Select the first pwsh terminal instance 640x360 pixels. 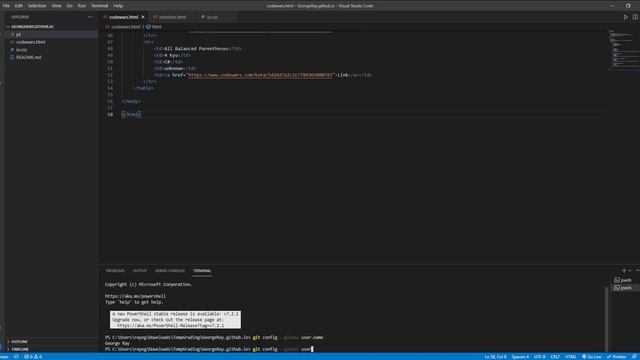pos(625,280)
